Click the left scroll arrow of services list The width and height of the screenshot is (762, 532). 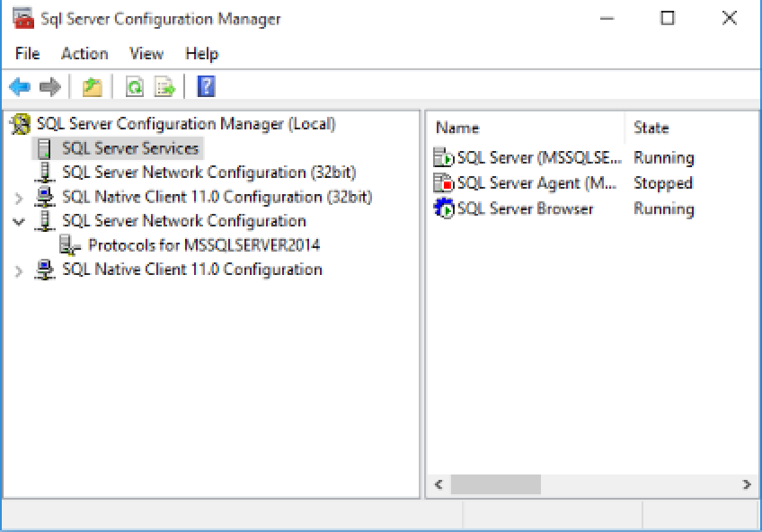tap(439, 484)
